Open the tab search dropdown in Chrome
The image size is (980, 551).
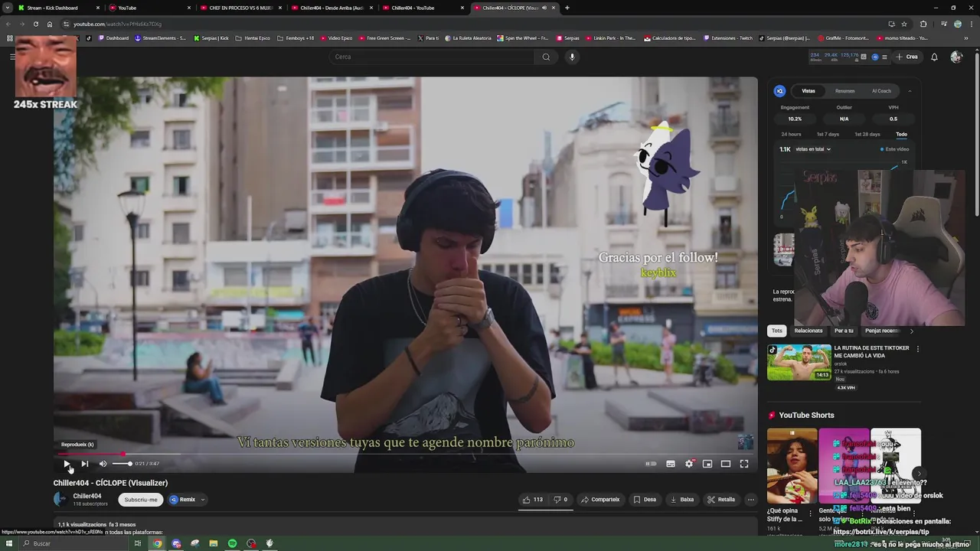(8, 8)
